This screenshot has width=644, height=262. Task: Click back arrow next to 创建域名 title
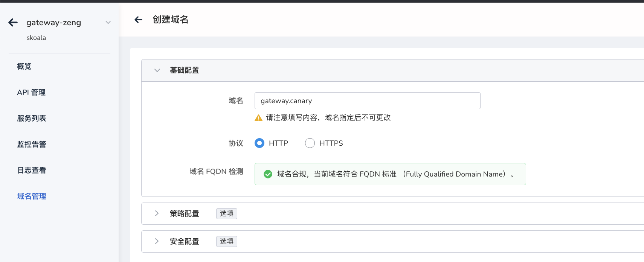pos(139,20)
